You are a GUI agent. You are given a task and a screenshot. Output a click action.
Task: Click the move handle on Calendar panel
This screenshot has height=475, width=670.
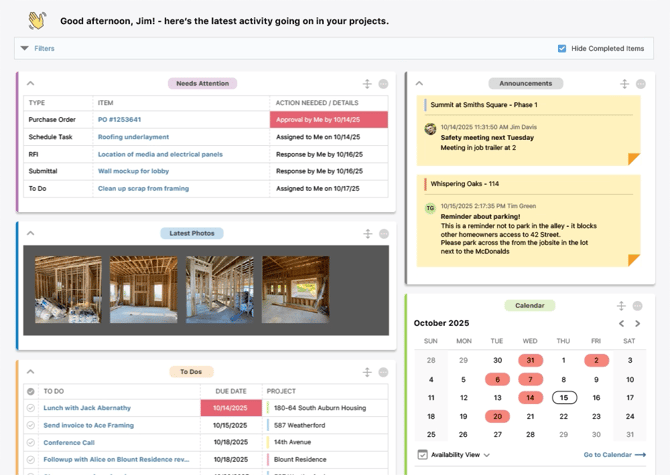point(621,306)
